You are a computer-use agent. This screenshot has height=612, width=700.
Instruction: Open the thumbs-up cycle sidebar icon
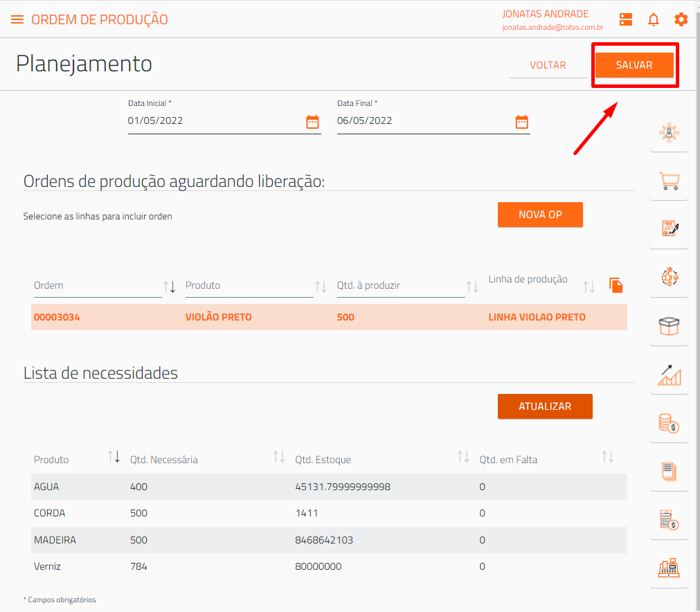(669, 277)
